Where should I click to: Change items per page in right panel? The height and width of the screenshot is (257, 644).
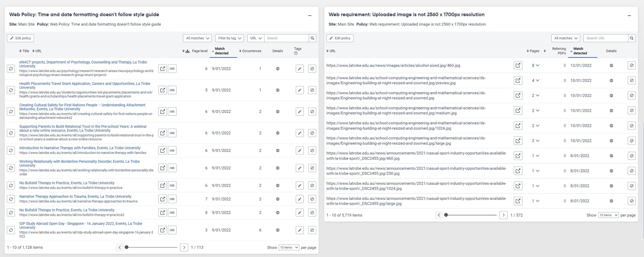click(608, 215)
